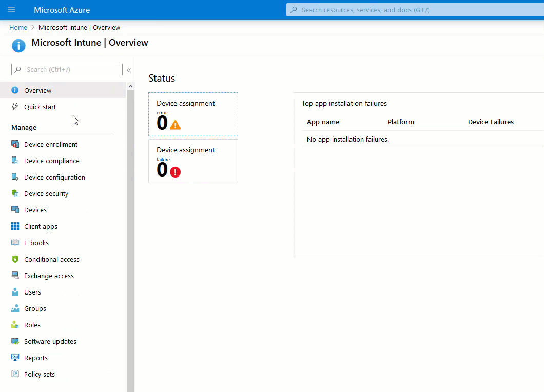Click the Status heading

pyautogui.click(x=162, y=78)
